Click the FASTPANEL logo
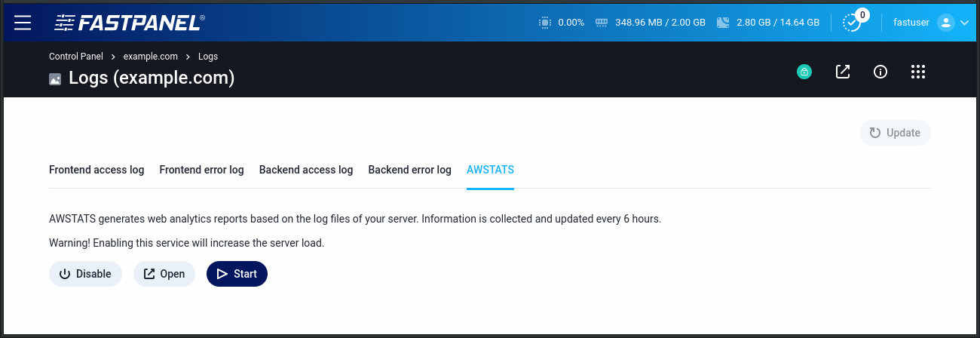Screen dimensions: 980x338 click(x=130, y=23)
